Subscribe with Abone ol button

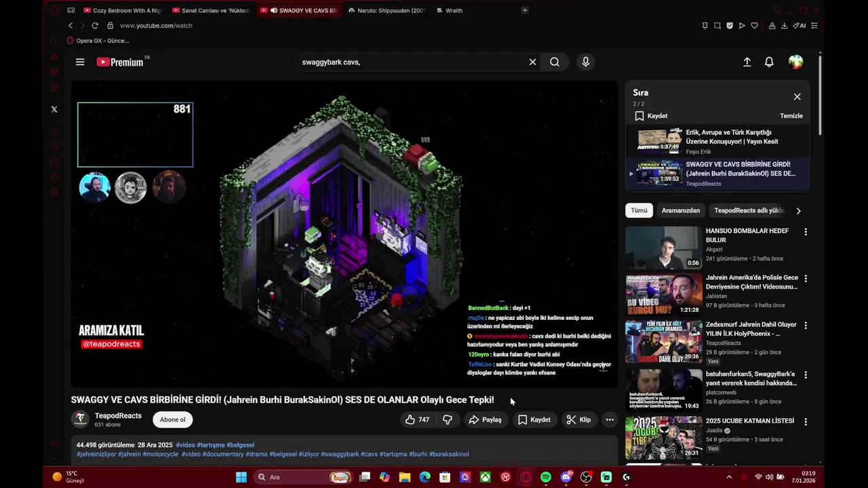172,420
